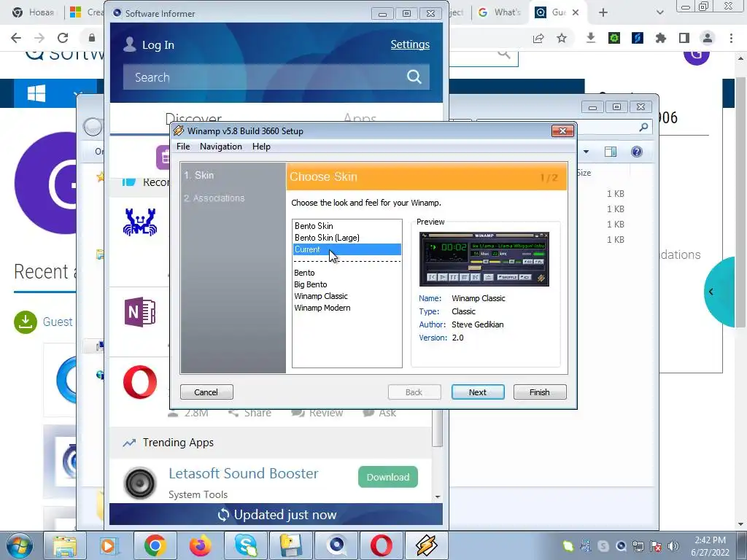Open the Chrome extensions puzzle icon
747x560 pixels.
[661, 38]
